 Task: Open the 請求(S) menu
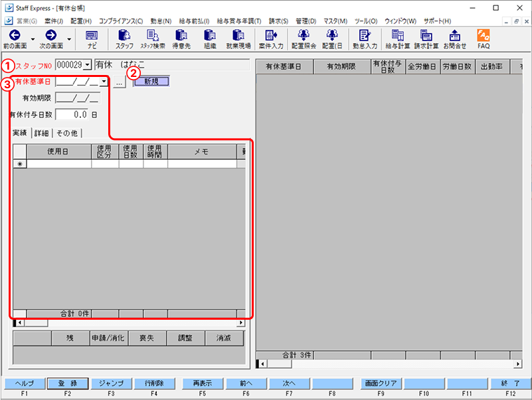tap(278, 21)
